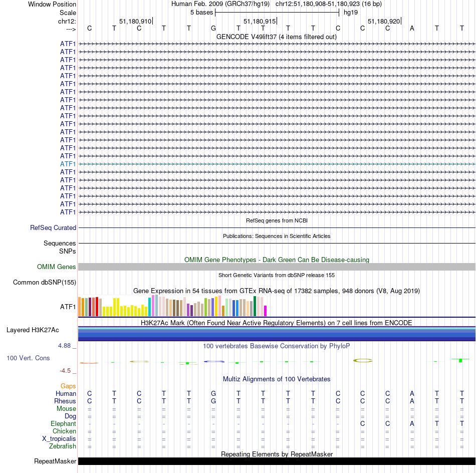Select the X_tropicalis species label
Viewport: 476px width, 473px height.
click(x=59, y=439)
